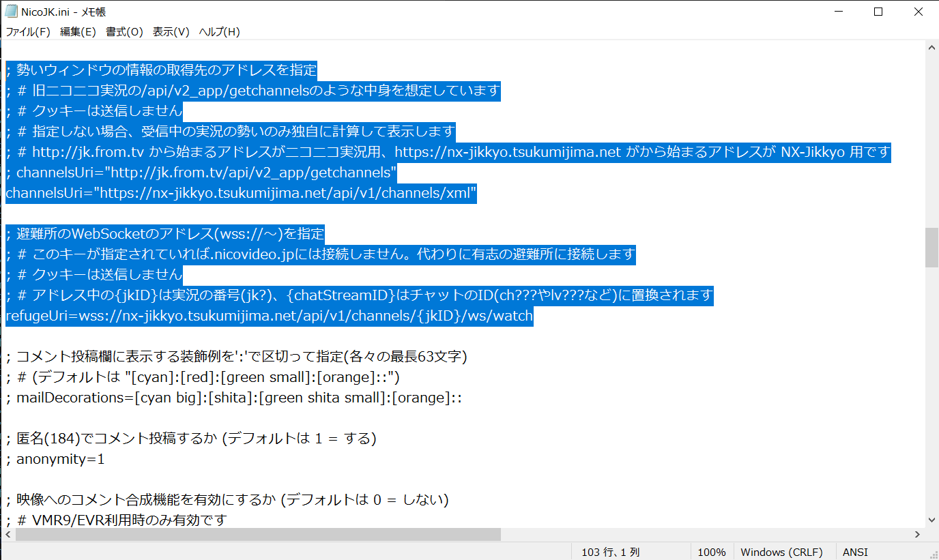This screenshot has width=939, height=560.
Task: Click status bar encoding 'ANSI'
Action: tap(855, 552)
